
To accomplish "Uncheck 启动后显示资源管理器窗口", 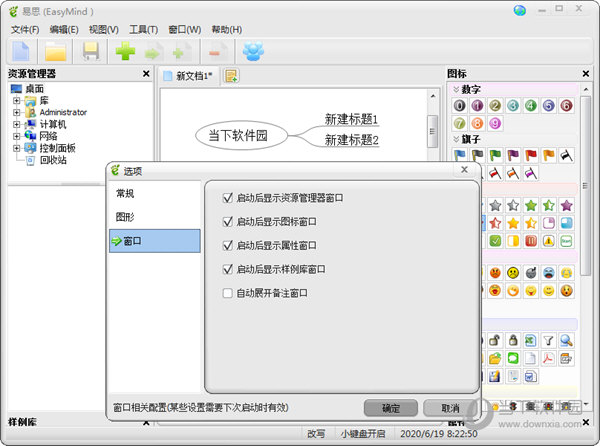I will [x=228, y=198].
